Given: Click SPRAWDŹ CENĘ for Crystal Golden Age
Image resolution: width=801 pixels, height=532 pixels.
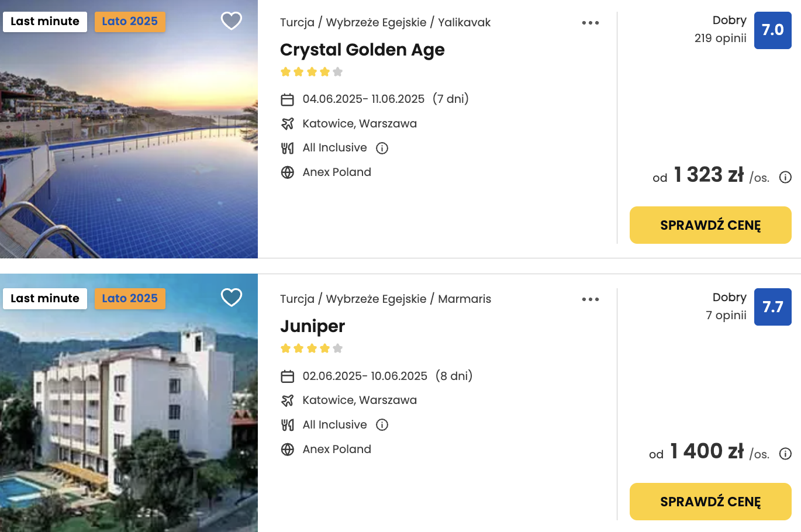Looking at the screenshot, I should click(710, 225).
